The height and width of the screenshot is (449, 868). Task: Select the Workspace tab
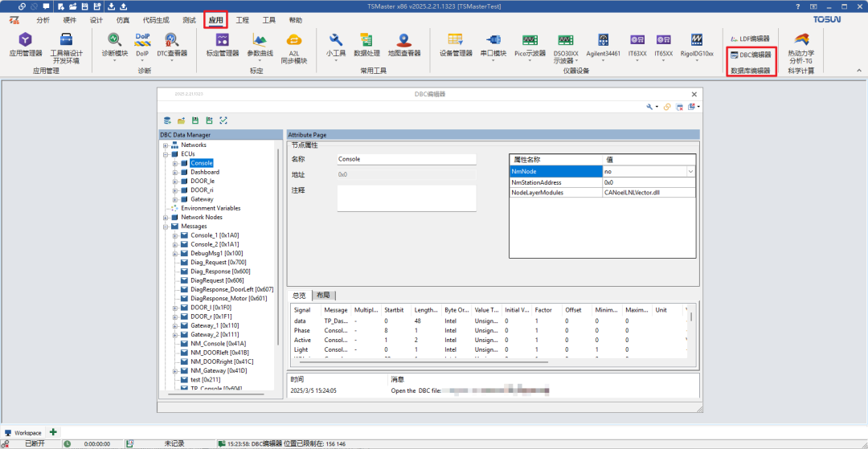point(23,432)
